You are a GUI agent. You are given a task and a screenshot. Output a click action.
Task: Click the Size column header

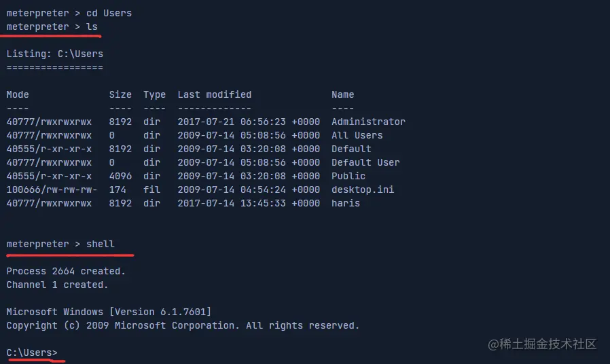click(x=120, y=94)
